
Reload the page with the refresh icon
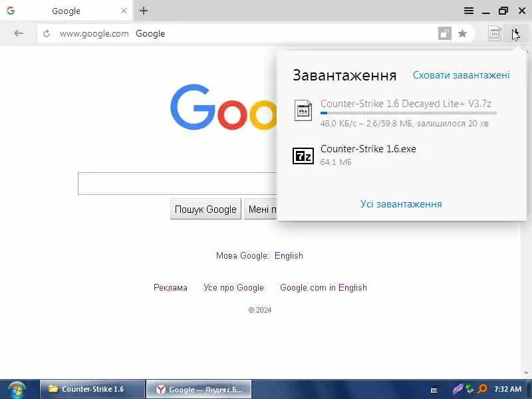[47, 33]
